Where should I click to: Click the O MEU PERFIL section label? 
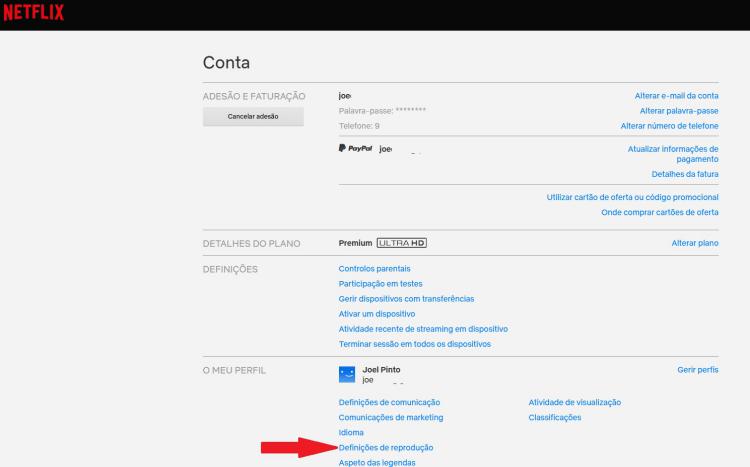coord(234,370)
